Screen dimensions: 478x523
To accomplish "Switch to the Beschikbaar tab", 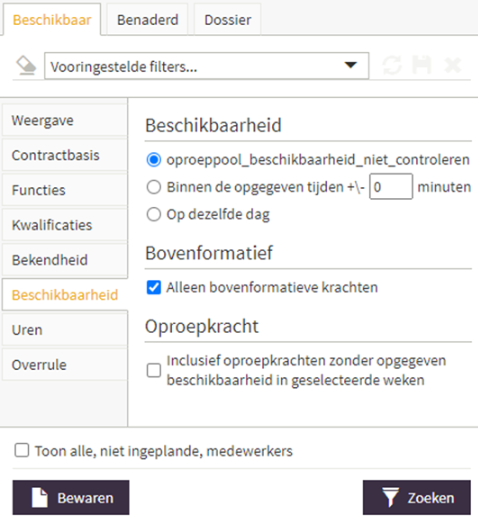I will tap(52, 20).
